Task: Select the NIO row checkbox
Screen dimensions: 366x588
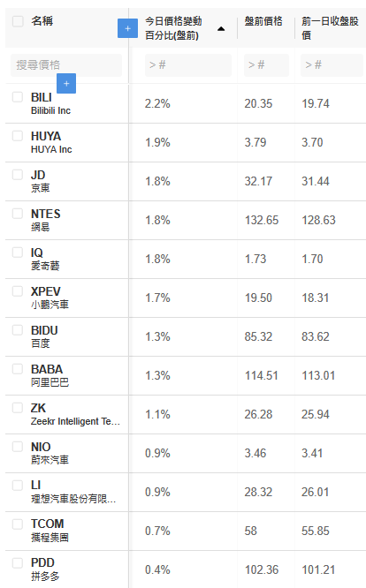Action: 18,447
